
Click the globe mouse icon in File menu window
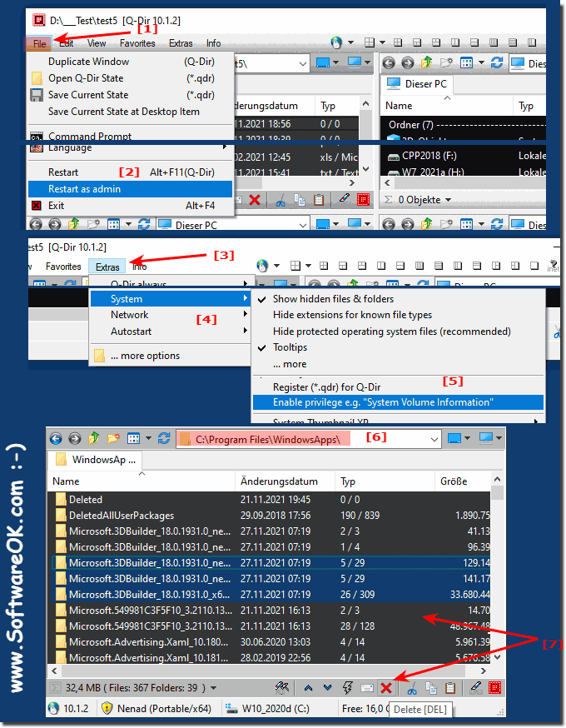(x=336, y=42)
